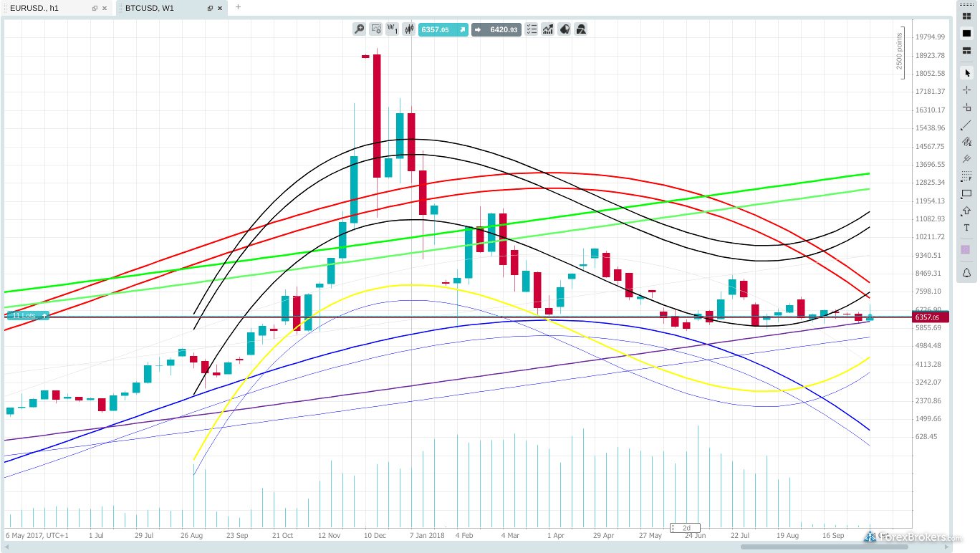
Task: Click the 11 Lots position label
Action: tap(28, 315)
